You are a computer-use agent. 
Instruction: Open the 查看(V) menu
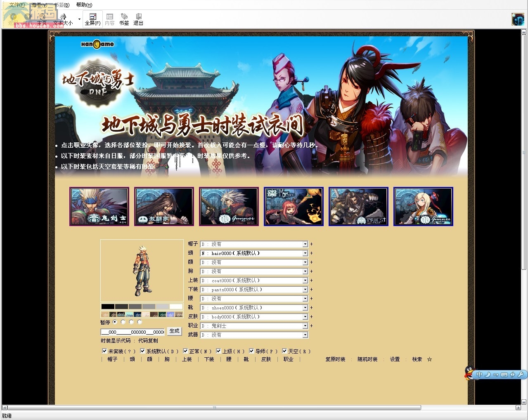coord(39,5)
